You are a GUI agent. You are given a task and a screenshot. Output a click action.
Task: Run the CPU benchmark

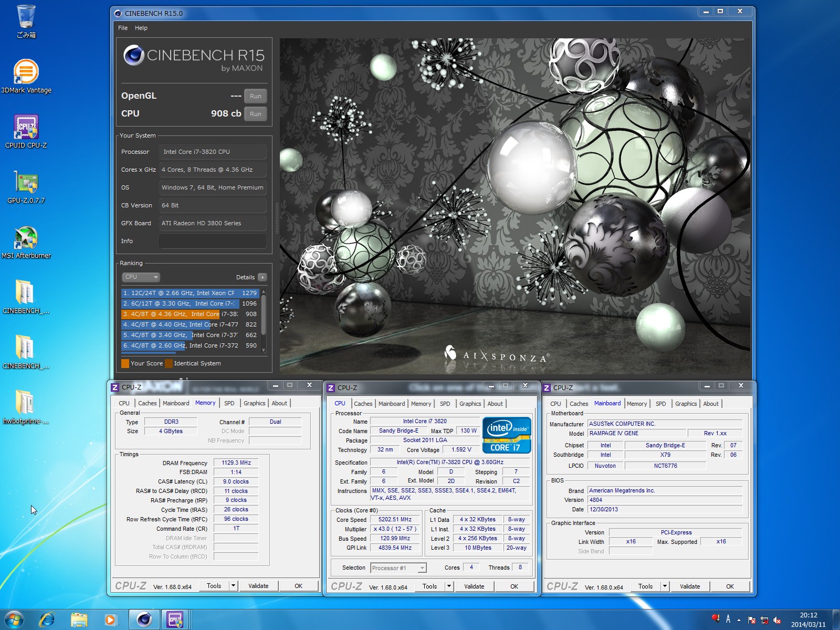tap(256, 114)
